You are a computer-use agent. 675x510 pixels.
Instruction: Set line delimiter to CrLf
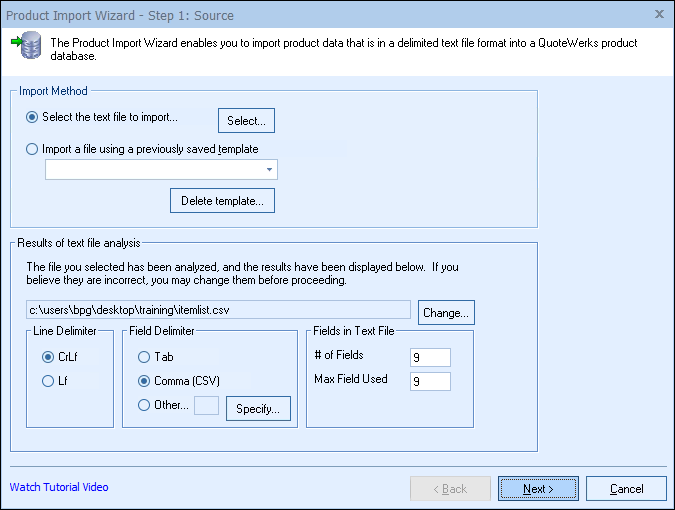(x=48, y=357)
